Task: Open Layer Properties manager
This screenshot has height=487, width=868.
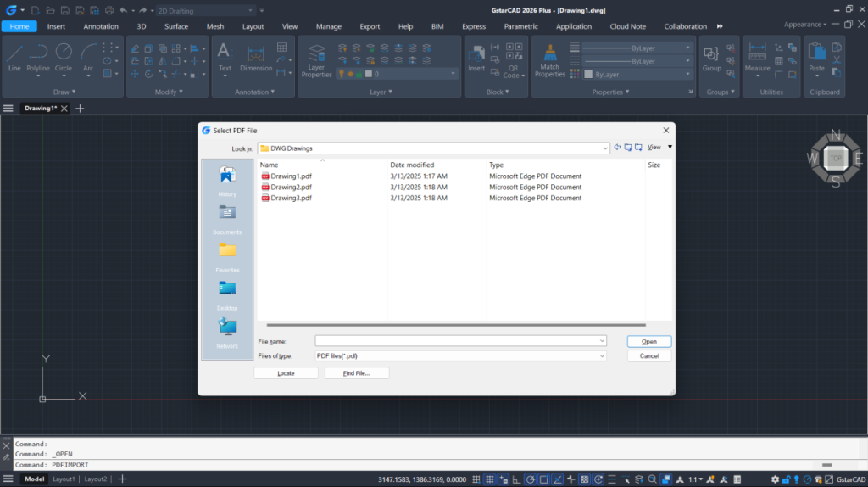Action: pos(316,59)
